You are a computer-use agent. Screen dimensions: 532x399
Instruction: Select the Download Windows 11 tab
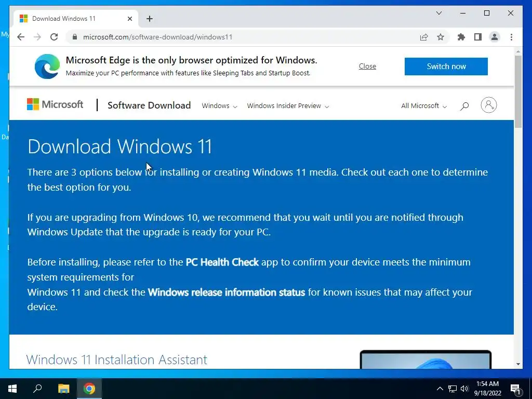click(76, 19)
